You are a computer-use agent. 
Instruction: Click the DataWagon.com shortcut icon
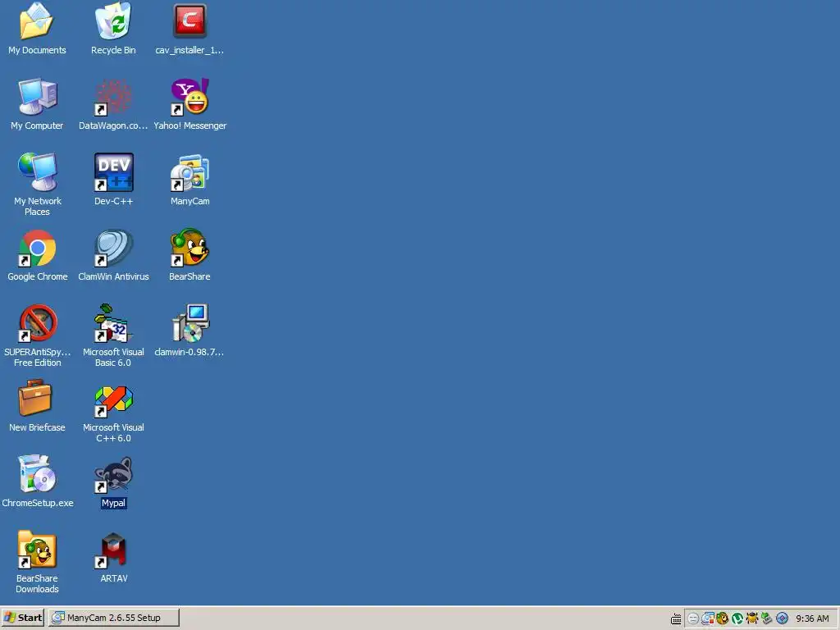pos(113,97)
